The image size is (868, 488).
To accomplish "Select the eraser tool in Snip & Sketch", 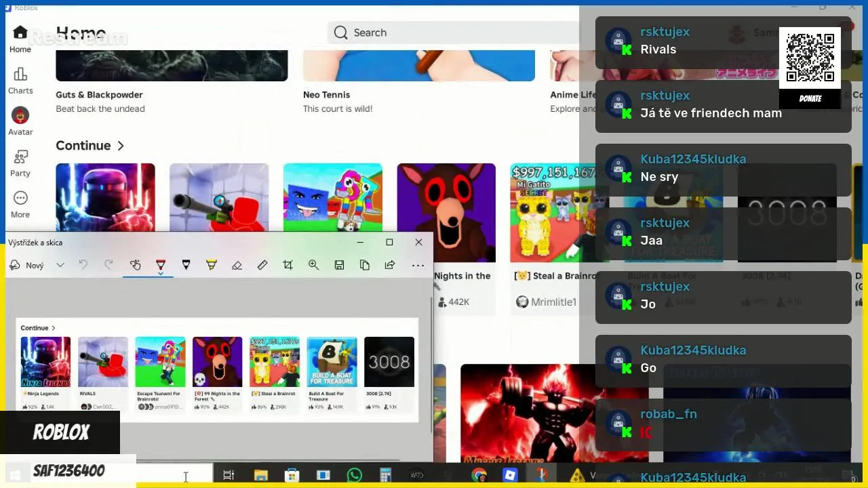I will [x=237, y=265].
